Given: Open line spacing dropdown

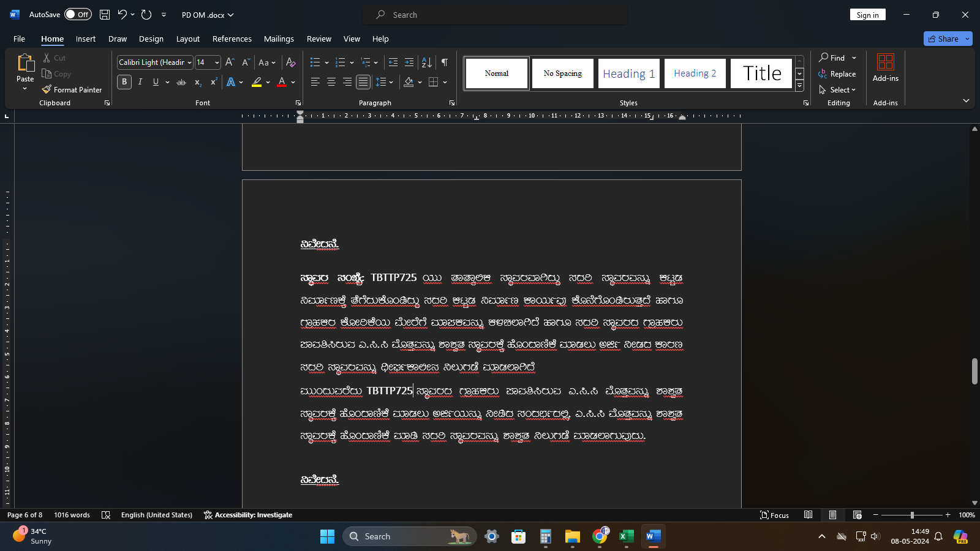Looking at the screenshot, I should pos(385,82).
